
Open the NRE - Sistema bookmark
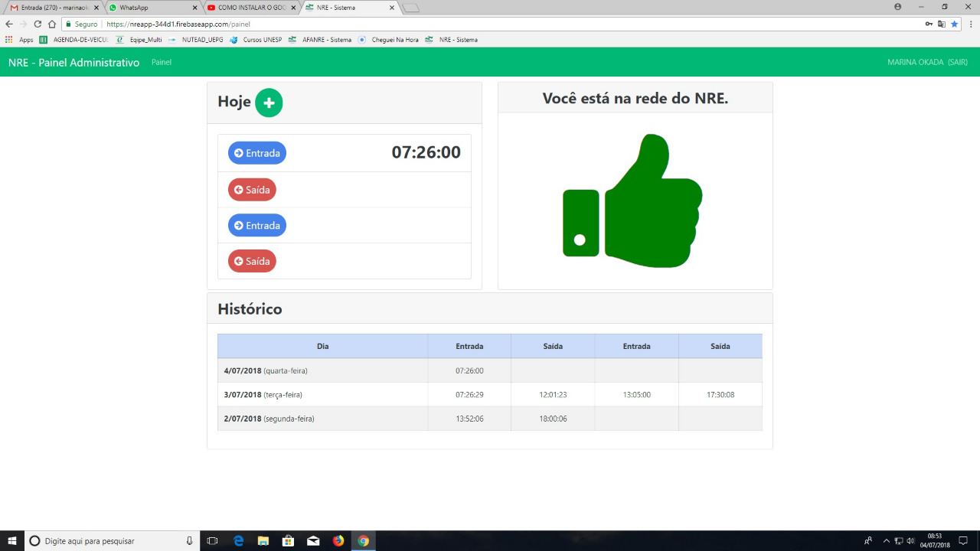[x=452, y=40]
